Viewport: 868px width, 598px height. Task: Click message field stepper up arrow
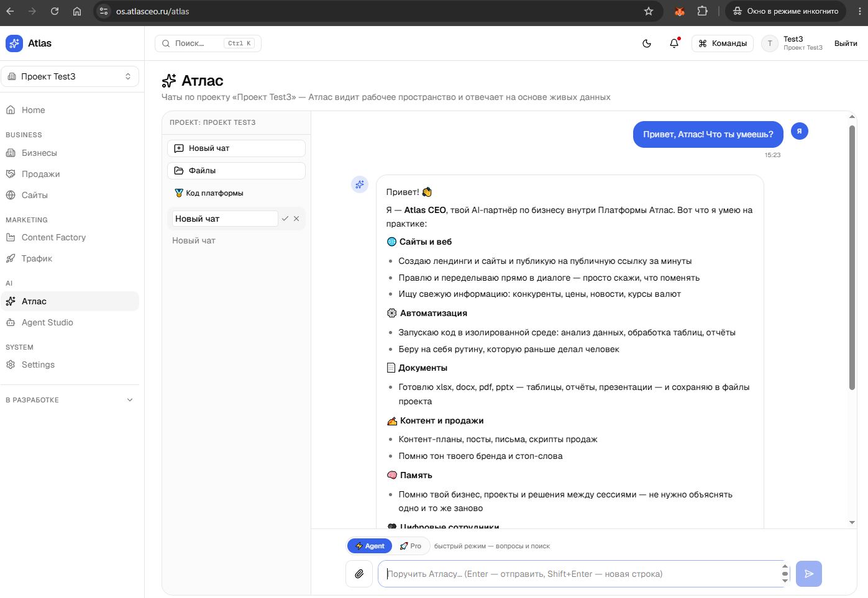(x=785, y=566)
